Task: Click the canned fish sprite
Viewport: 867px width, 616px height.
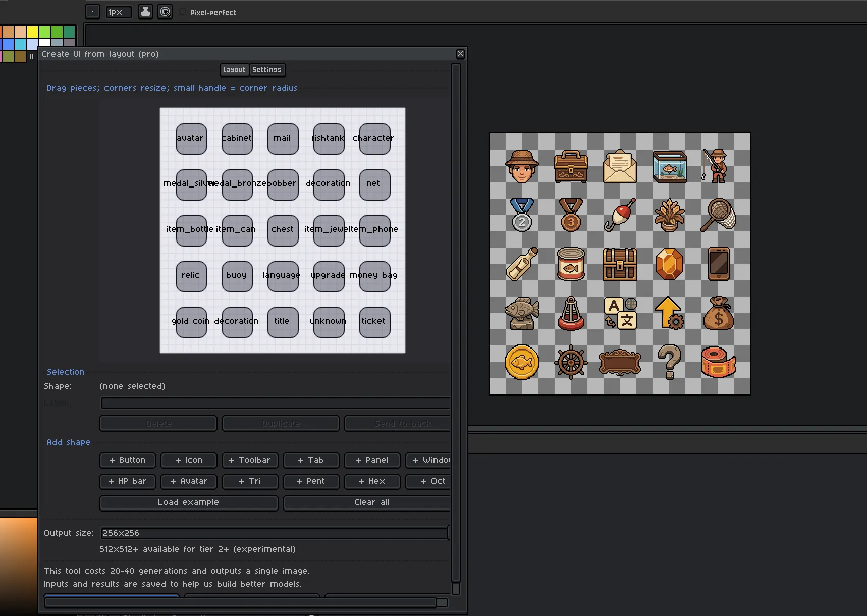Action: coord(571,264)
